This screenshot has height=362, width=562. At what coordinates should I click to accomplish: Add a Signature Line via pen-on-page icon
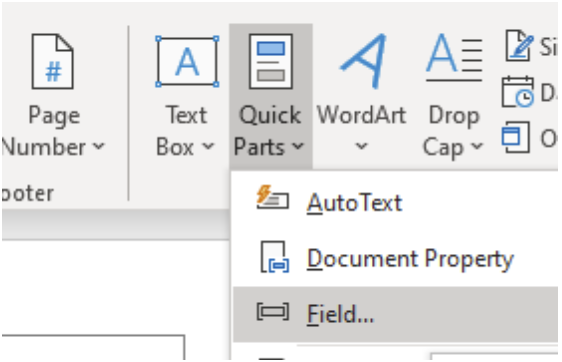pos(519,46)
